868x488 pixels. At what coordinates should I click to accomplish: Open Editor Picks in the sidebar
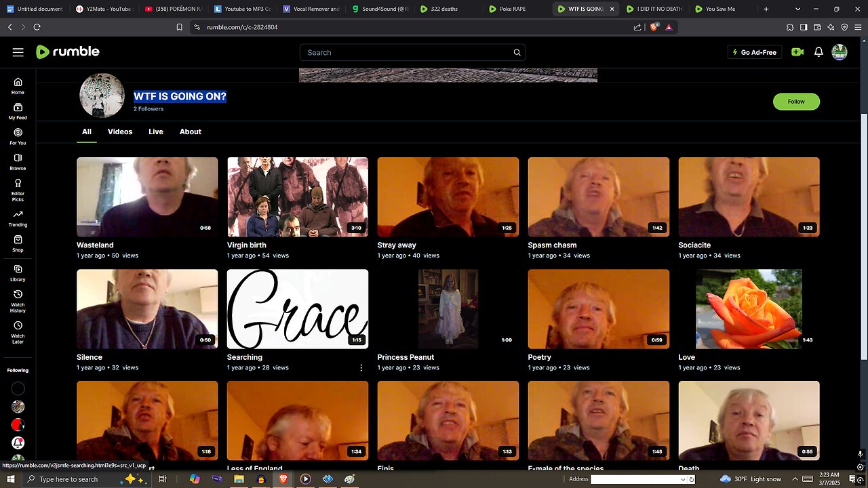[x=18, y=190]
